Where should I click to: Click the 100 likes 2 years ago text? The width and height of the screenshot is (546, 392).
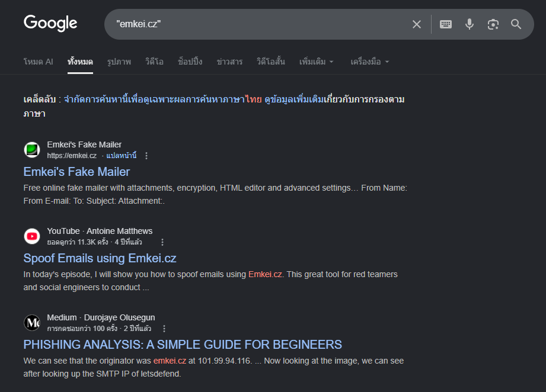99,329
